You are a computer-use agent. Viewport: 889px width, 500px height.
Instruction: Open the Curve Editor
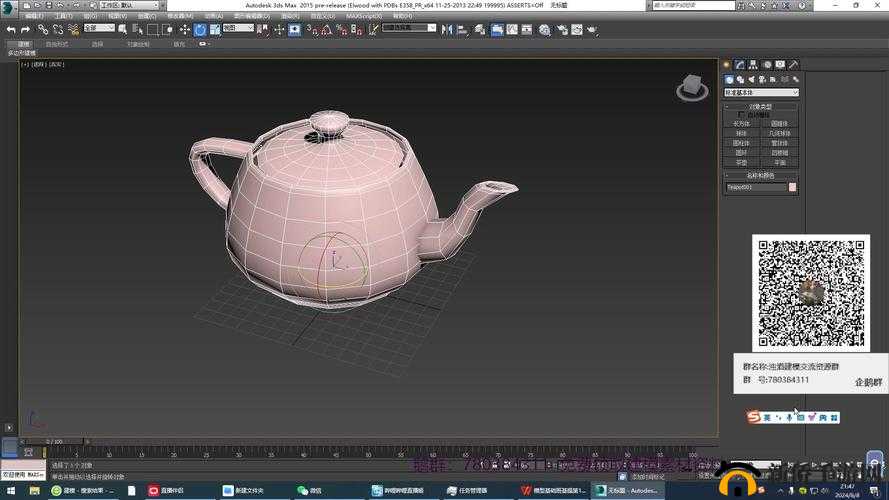point(512,29)
